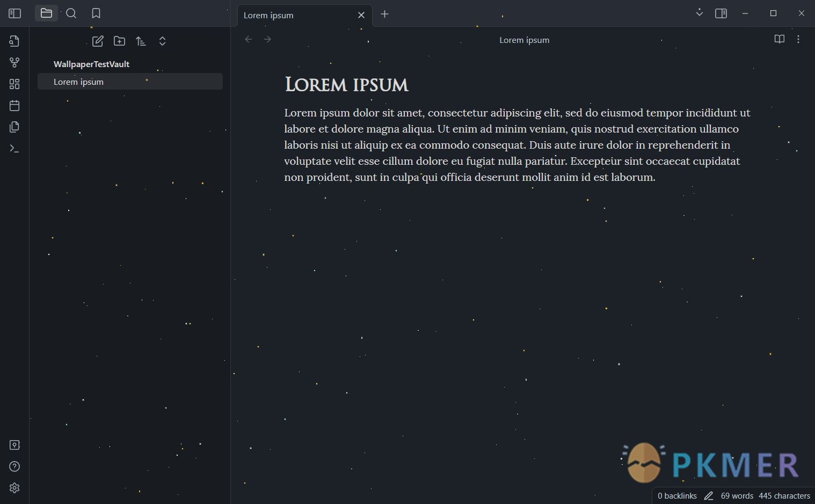Open the command palette icon

pos(14,149)
